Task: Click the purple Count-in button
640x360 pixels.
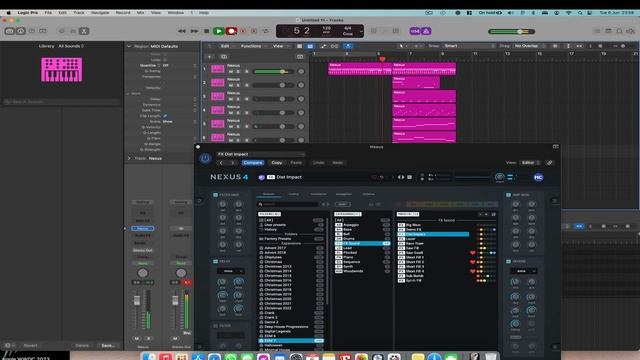Action: tap(415, 31)
